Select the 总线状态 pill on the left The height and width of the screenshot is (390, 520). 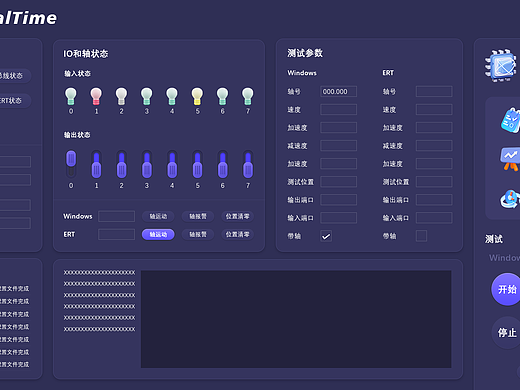[15, 76]
